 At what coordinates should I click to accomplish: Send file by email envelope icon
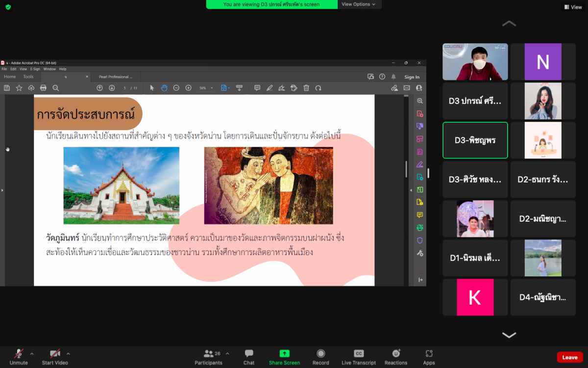point(407,88)
